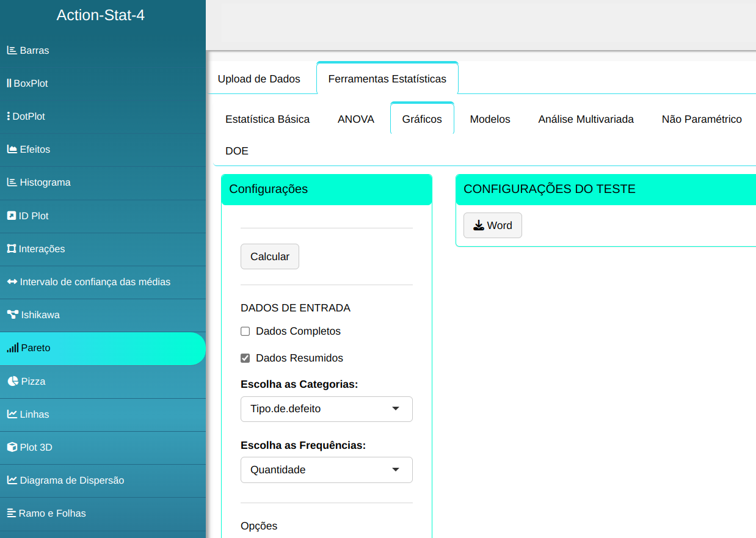
Task: Click the Interações icon in sidebar
Action: 12,249
